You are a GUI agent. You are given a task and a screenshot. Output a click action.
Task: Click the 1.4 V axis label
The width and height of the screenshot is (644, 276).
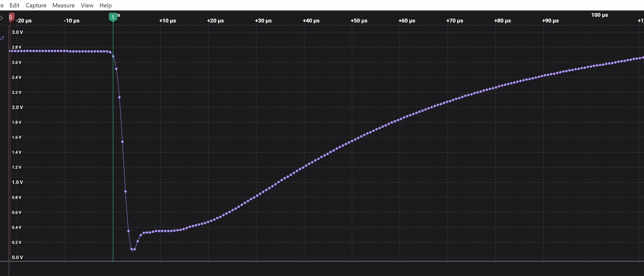(16, 152)
